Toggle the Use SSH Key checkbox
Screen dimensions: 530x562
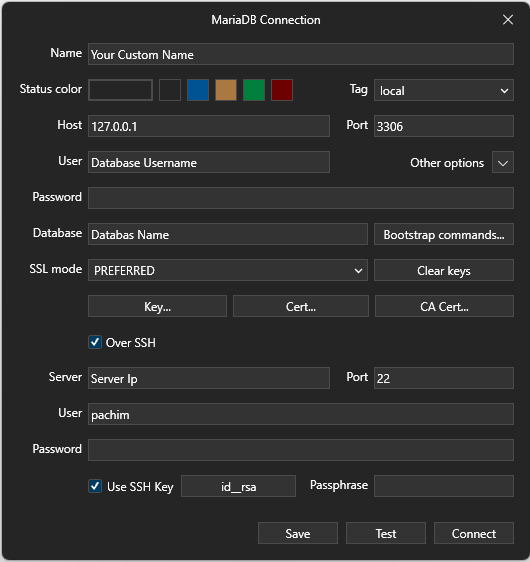click(x=95, y=486)
